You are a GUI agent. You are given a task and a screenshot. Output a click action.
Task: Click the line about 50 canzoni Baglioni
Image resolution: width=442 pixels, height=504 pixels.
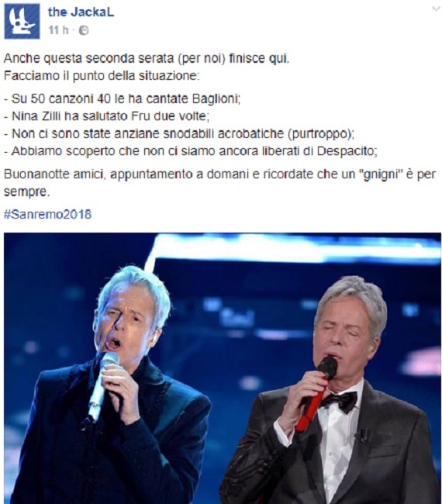pos(123,98)
